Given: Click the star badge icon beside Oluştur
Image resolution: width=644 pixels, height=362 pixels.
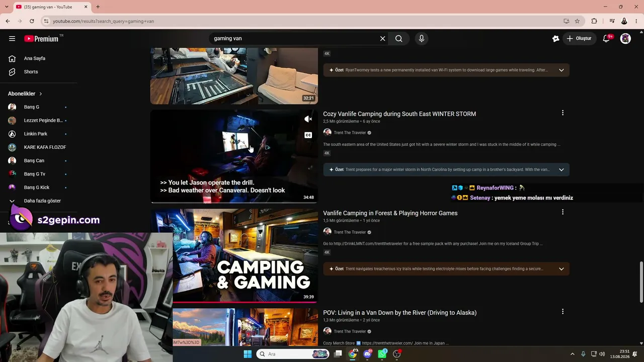Looking at the screenshot, I should 555,39.
